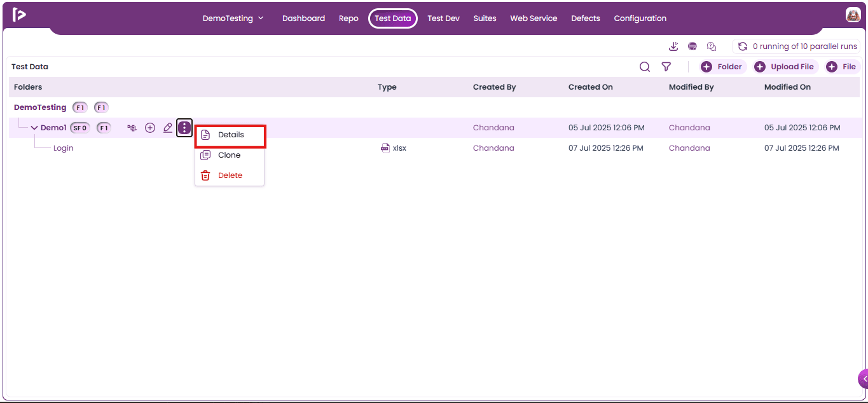Select the Demo1 folder name
This screenshot has height=403, width=868.
53,128
